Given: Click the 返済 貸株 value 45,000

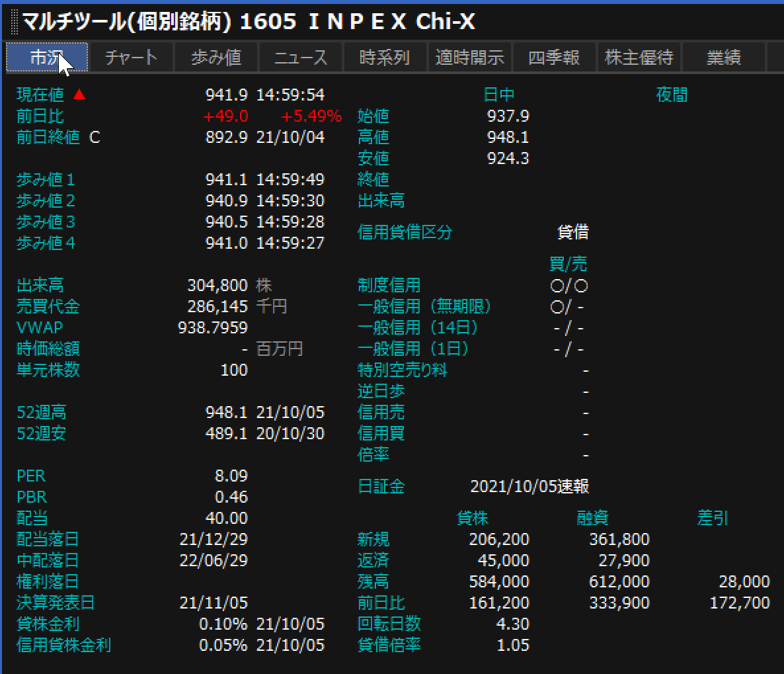Looking at the screenshot, I should click(504, 560).
